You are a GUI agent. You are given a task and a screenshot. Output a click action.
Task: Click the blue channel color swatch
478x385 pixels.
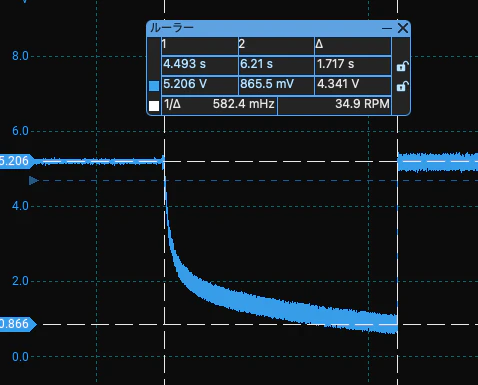click(x=154, y=86)
